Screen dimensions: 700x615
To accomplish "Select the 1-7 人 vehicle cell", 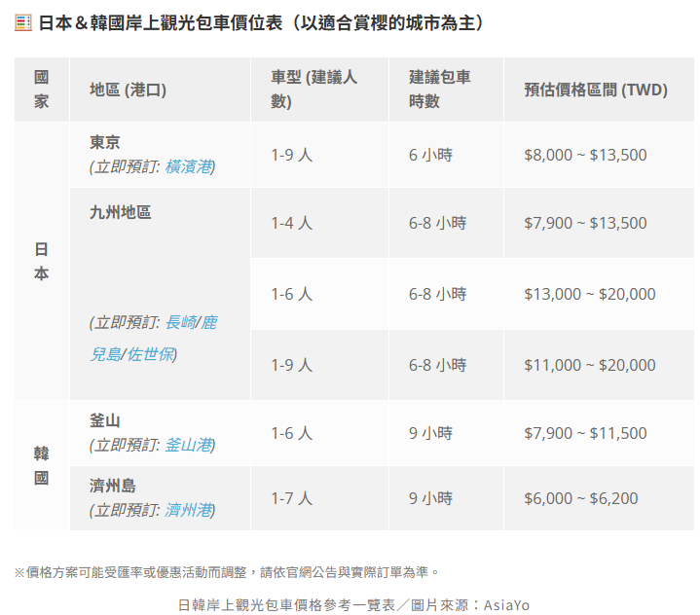I will click(291, 498).
